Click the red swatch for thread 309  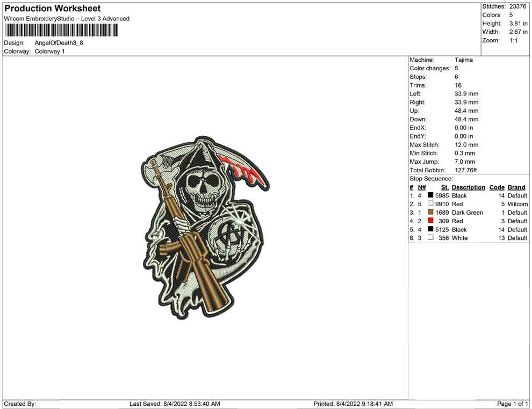(x=430, y=220)
